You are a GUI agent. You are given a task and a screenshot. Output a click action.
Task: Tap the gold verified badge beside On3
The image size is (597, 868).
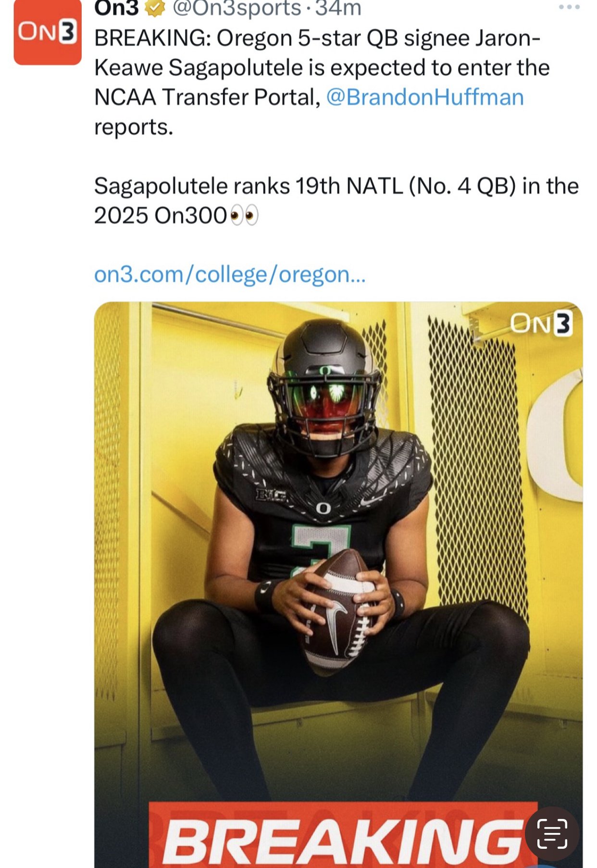click(155, 8)
